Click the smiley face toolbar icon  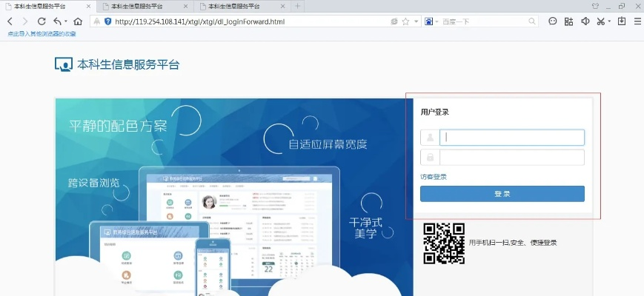(x=553, y=21)
